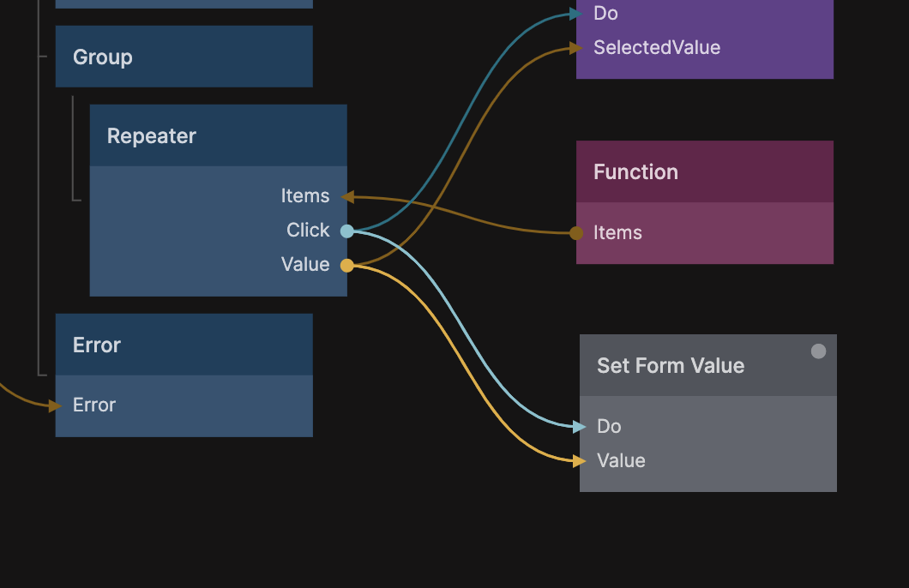Select the Group node
Viewport: 909px width, 588px height.
tap(184, 57)
